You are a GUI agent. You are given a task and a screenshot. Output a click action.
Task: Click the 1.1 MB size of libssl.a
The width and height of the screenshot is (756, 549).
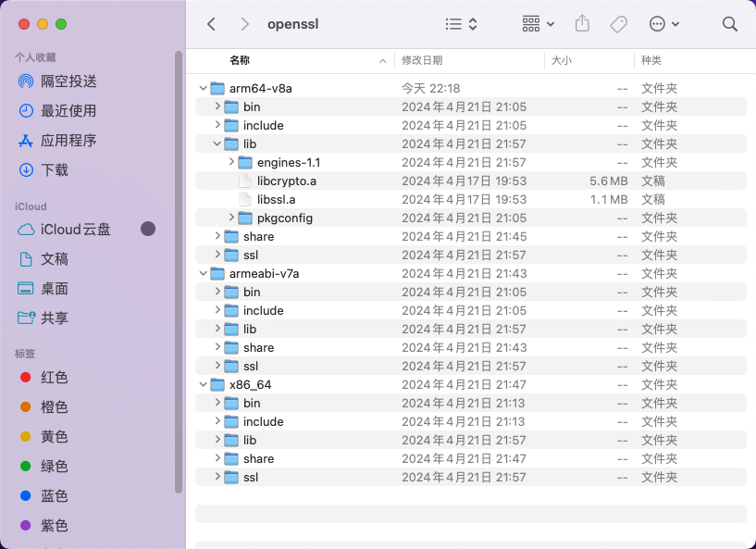(609, 199)
